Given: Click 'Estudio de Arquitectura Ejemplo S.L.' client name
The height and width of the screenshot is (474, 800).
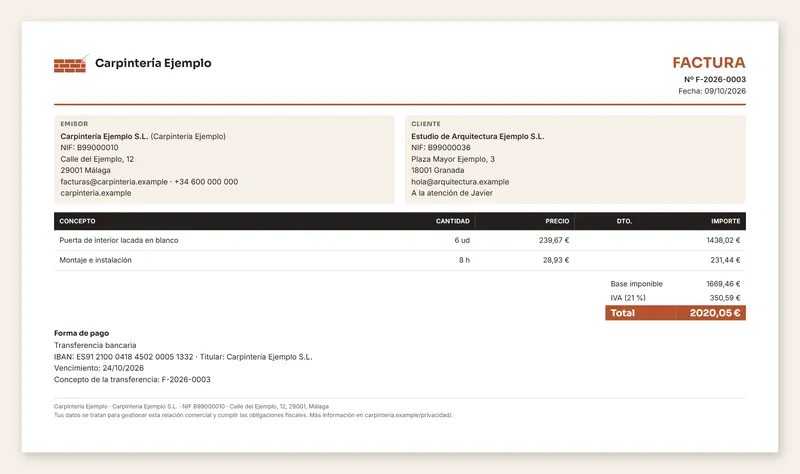Looking at the screenshot, I should [x=478, y=136].
